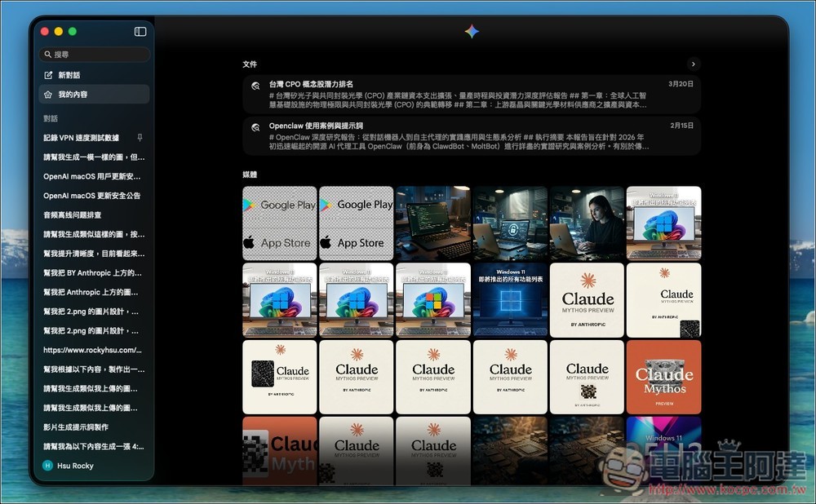Click the pin icon on 記錄 VPN 速度測試數據

coord(140,138)
